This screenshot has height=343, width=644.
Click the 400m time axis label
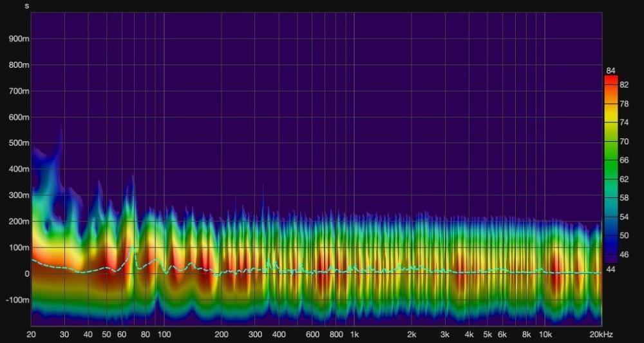[17, 169]
